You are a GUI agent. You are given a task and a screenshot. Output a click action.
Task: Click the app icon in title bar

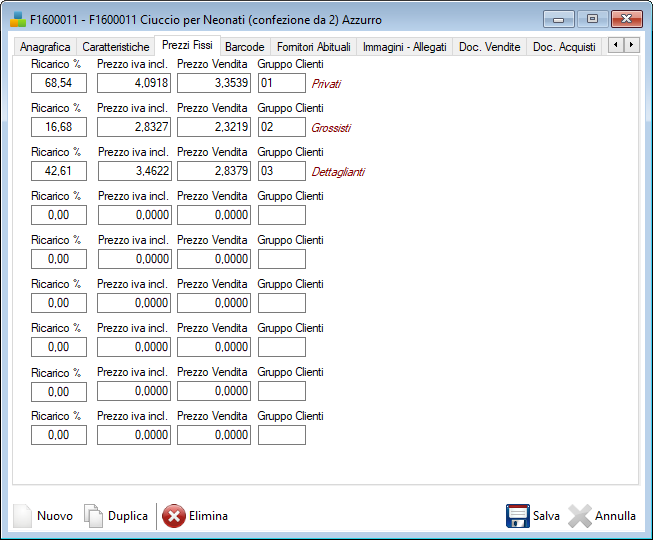(x=18, y=19)
